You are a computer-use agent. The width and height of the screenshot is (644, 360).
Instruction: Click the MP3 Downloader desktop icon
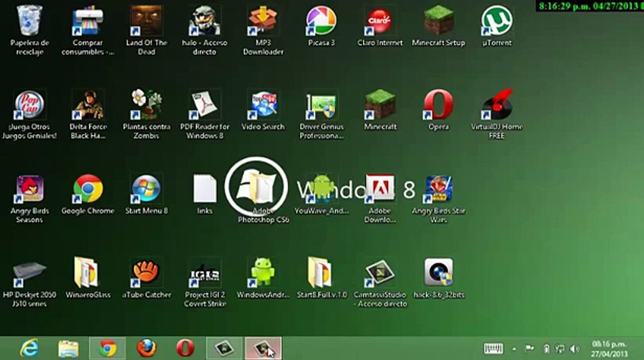pyautogui.click(x=263, y=30)
